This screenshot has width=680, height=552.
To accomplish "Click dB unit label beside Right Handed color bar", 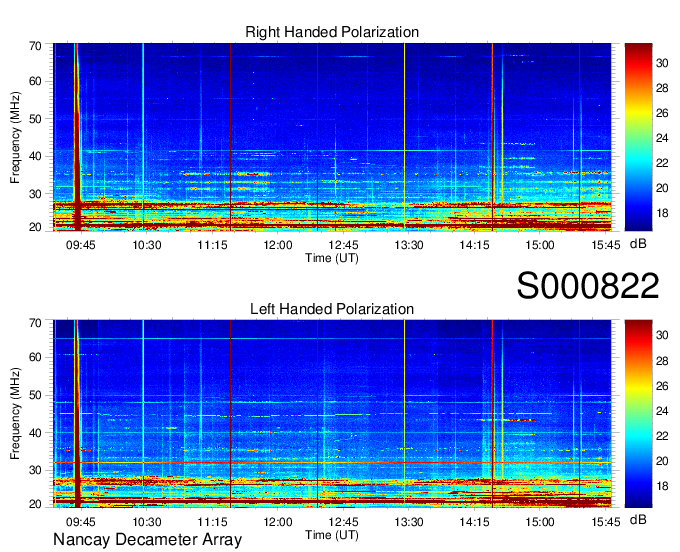I will 638,244.
